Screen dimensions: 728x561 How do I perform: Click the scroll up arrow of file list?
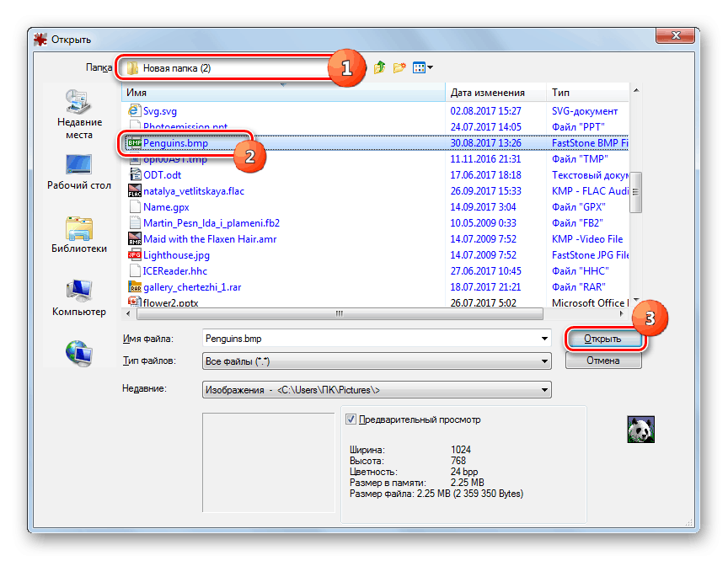coord(635,90)
